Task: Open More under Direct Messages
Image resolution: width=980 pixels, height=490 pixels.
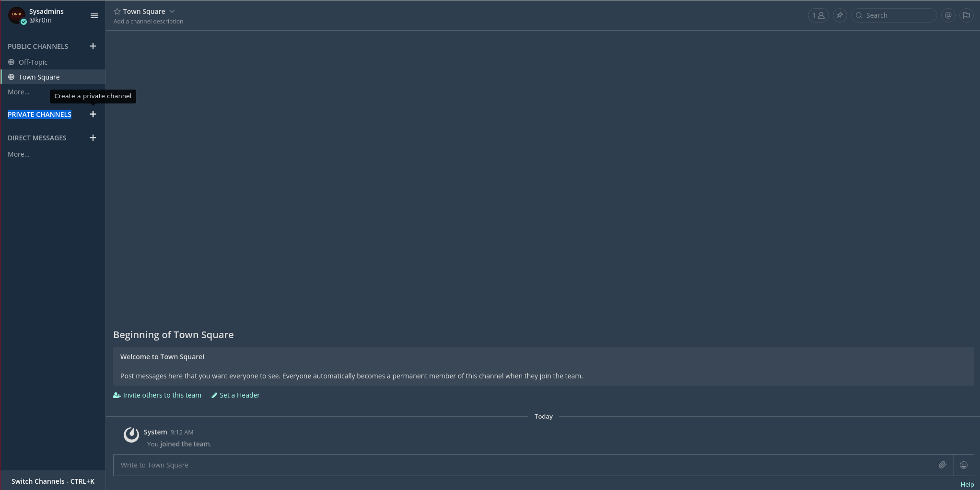Action: [x=19, y=154]
